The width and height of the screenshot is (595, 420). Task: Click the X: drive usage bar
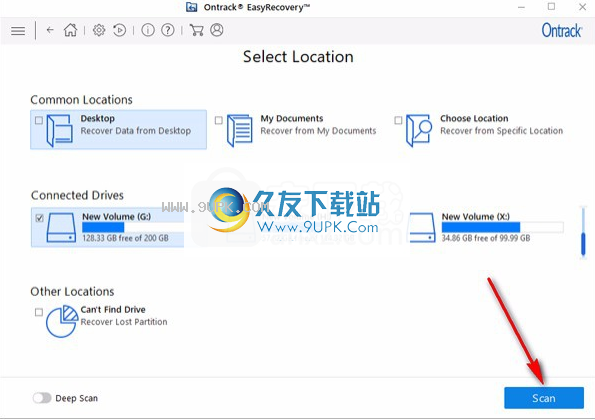502,227
